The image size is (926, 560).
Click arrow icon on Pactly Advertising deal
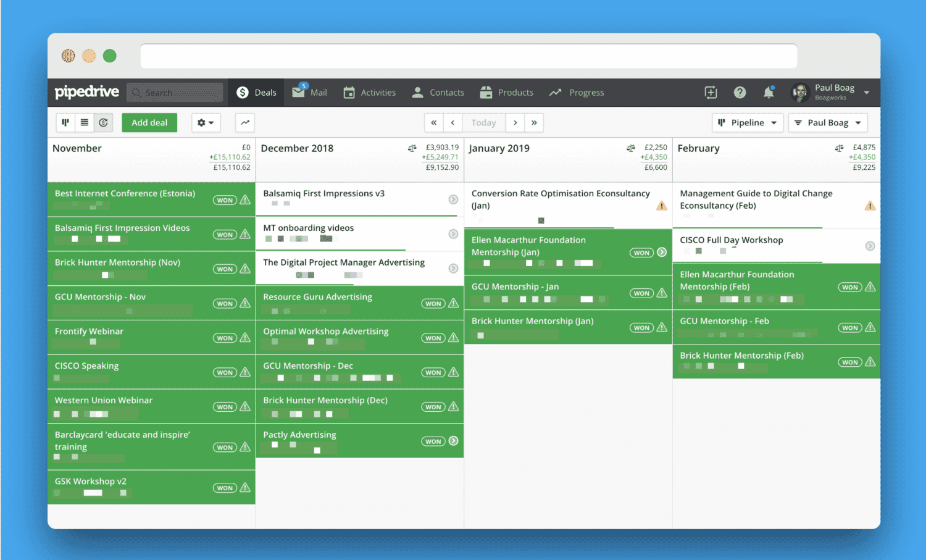pos(453,441)
